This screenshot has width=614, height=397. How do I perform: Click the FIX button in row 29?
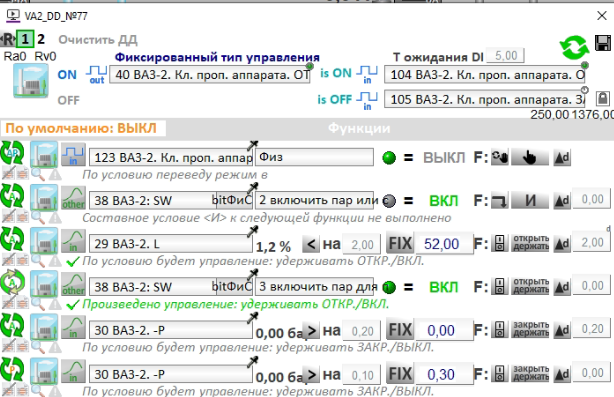[x=400, y=244]
